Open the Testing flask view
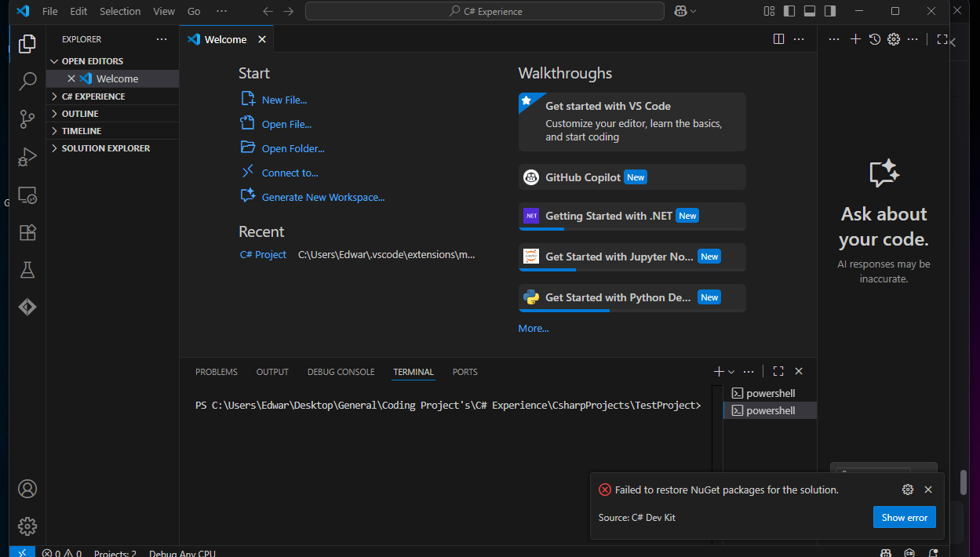Screen dimensions: 980x557 27,270
